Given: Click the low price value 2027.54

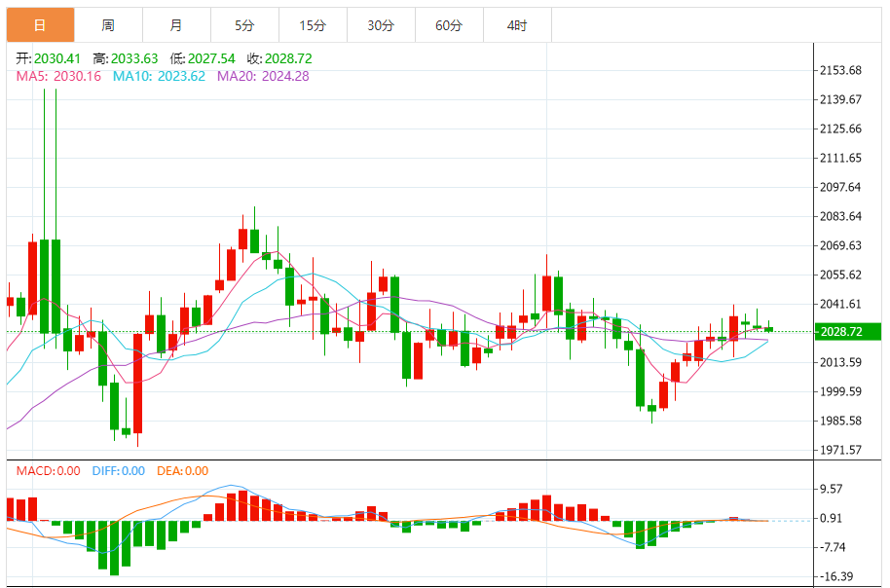Looking at the screenshot, I should coord(211,58).
